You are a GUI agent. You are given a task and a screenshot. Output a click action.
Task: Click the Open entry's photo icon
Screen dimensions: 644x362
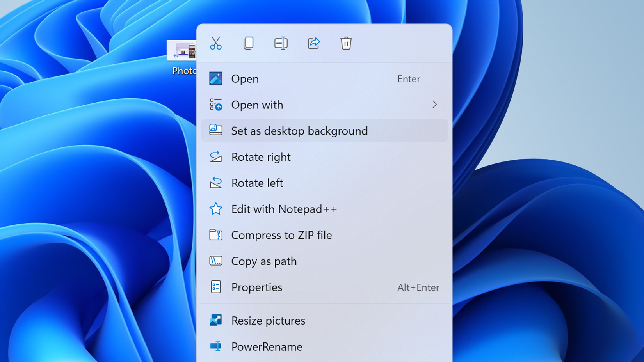tap(216, 78)
